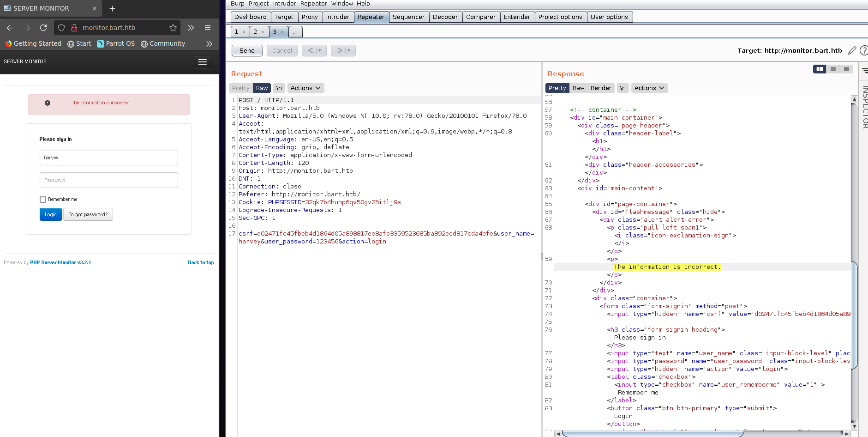The height and width of the screenshot is (437, 868).
Task: Go to previous request in history
Action: coord(310,51)
